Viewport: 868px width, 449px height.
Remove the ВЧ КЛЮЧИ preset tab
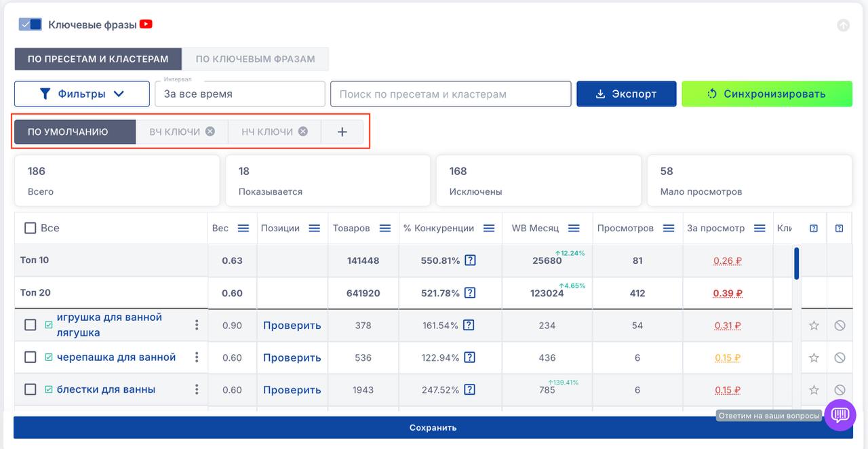[210, 132]
